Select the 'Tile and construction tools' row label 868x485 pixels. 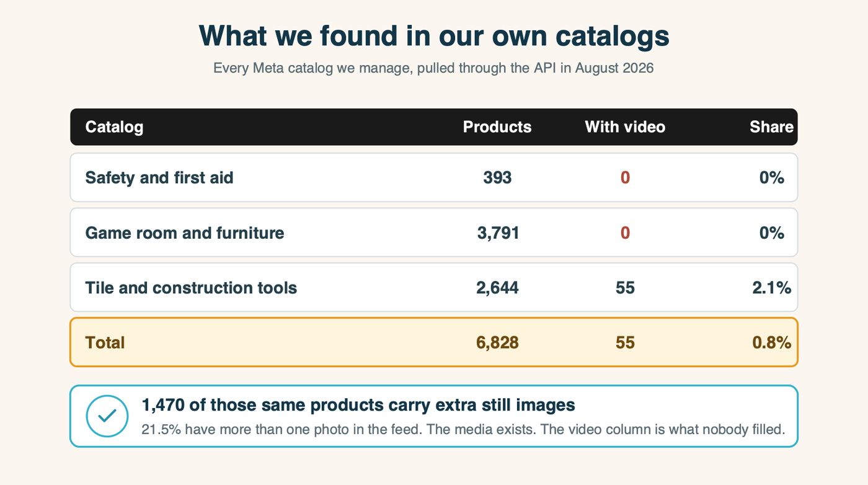click(191, 288)
